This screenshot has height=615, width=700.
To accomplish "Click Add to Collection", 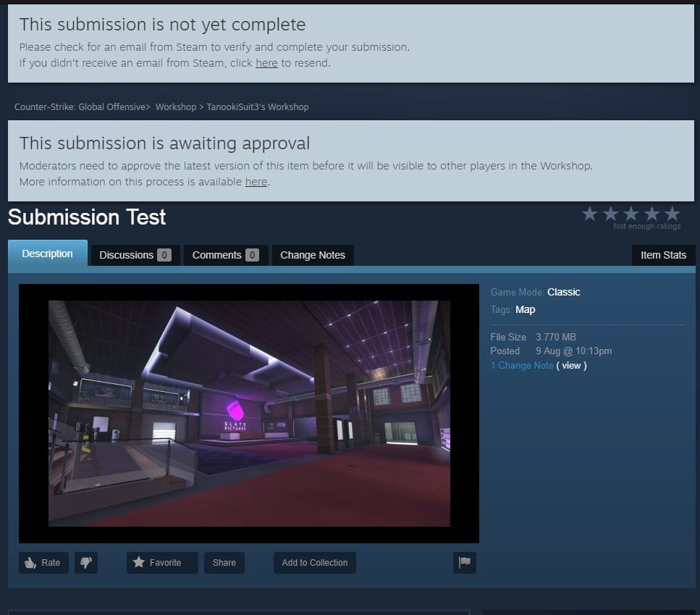I will (315, 563).
